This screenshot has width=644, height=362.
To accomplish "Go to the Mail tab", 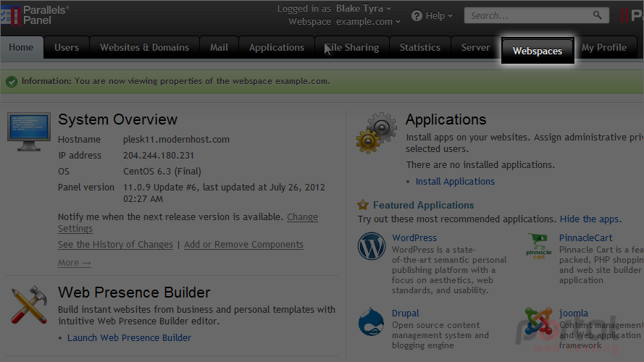I will (219, 48).
